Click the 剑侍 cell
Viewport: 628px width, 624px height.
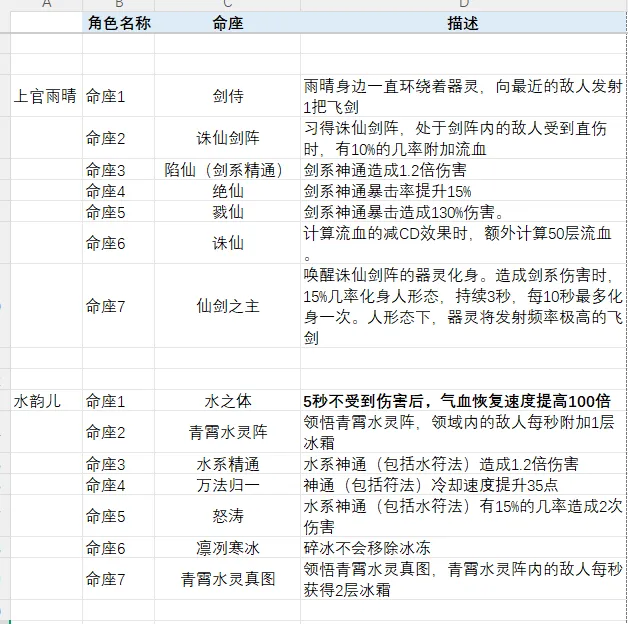227,97
